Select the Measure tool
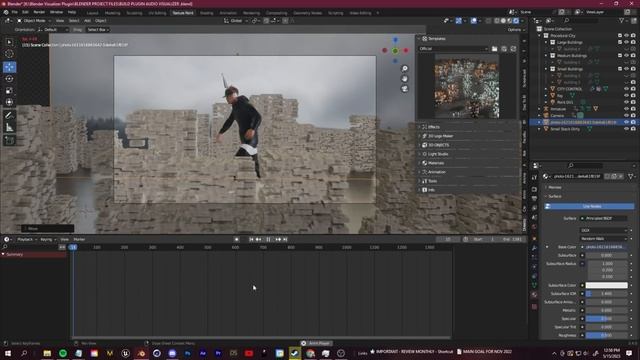 (x=9, y=128)
